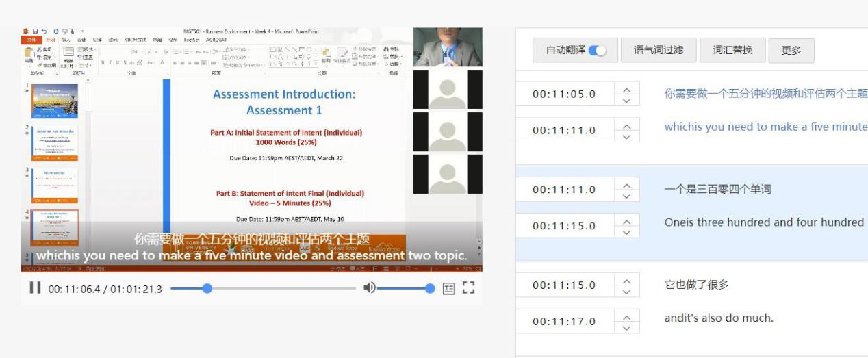
Task: Decrease end time beside 'whichis you need' line
Action: 626,136
